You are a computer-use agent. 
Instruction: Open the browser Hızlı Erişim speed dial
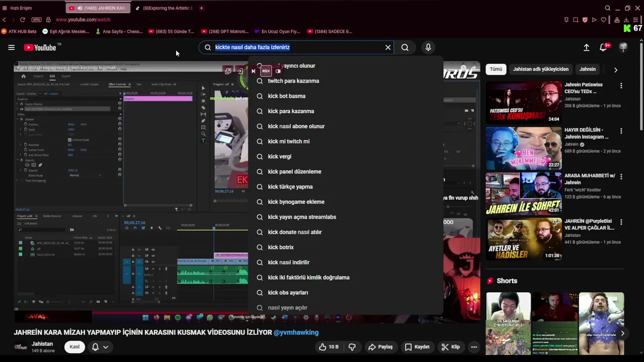click(x=18, y=8)
